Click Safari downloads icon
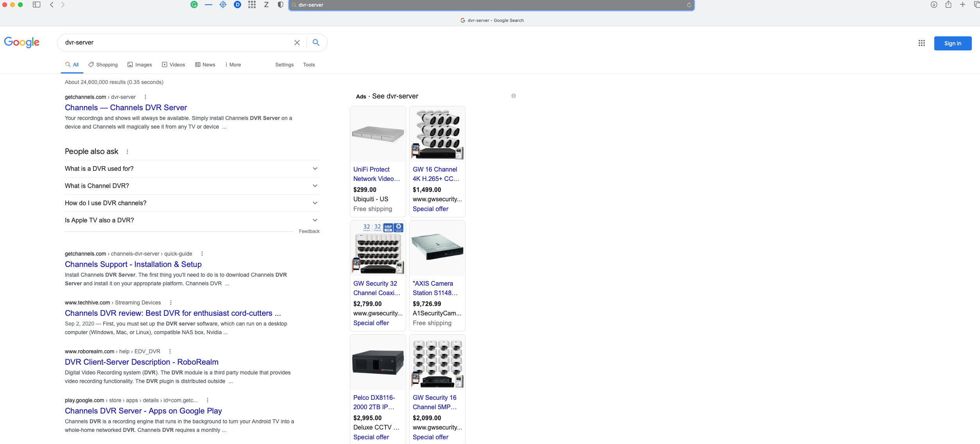 point(934,5)
